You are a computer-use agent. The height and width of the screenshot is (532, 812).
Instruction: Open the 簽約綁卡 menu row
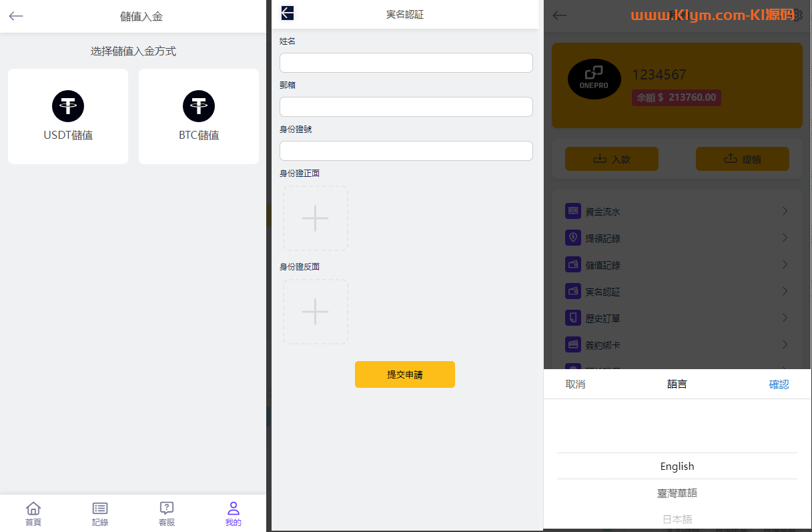tap(677, 344)
